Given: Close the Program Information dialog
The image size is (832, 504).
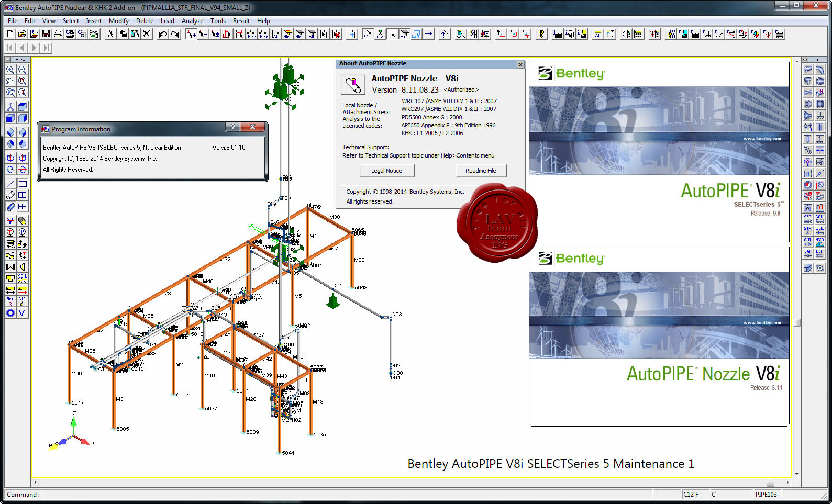Looking at the screenshot, I should click(x=253, y=127).
